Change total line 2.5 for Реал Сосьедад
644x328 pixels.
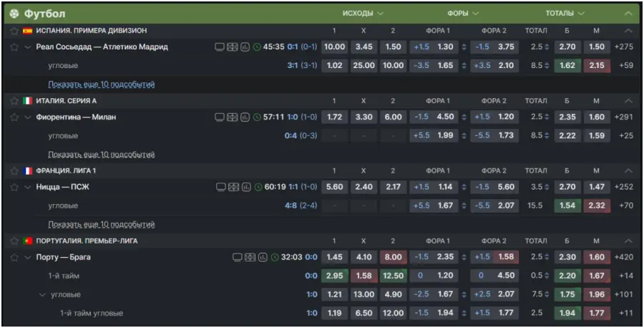547,47
